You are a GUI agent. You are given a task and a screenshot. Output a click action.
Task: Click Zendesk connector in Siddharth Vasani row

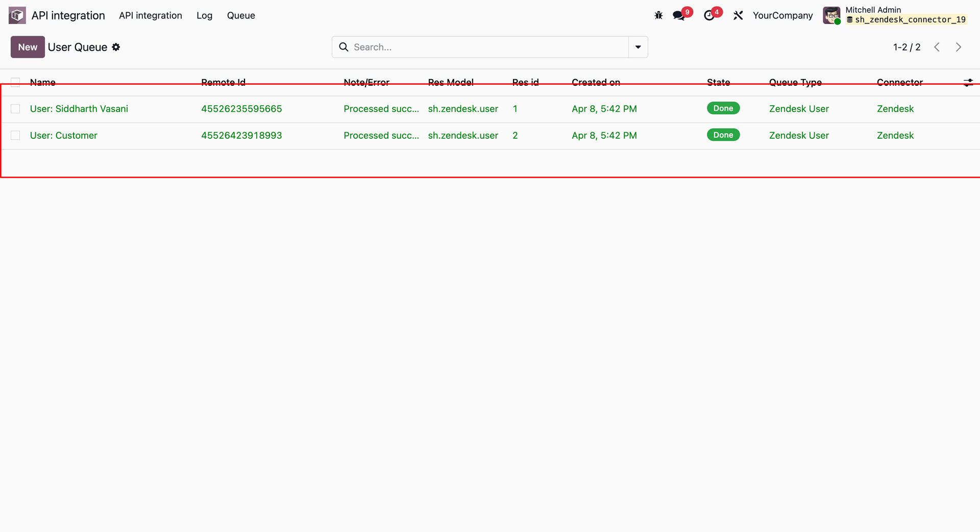(x=895, y=109)
